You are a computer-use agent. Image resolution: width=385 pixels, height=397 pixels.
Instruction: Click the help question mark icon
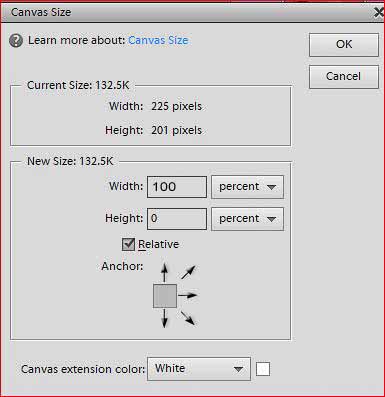coord(16,41)
